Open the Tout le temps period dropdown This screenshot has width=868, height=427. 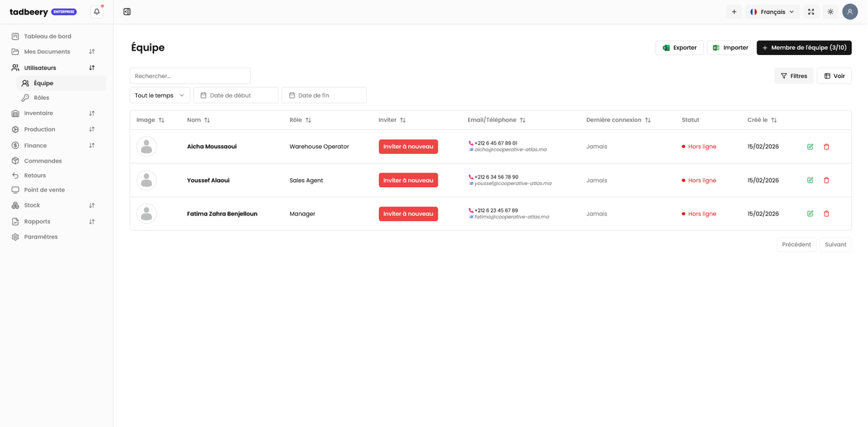(160, 95)
